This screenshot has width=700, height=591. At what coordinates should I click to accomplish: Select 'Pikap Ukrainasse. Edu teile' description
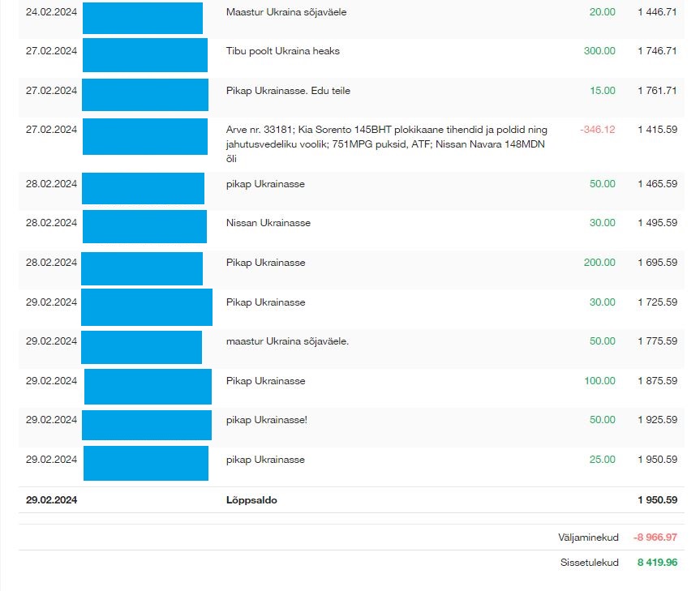pos(288,91)
